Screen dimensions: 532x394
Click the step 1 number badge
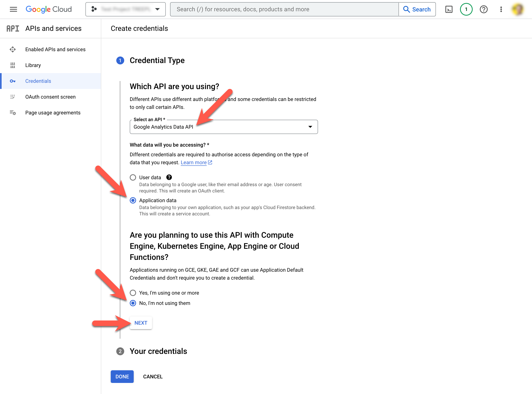(x=120, y=61)
